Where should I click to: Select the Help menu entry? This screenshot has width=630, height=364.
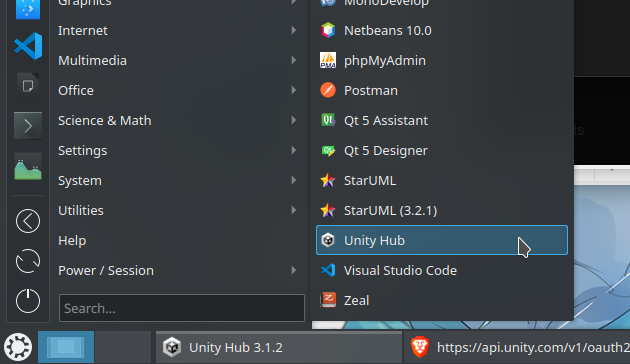point(178,240)
